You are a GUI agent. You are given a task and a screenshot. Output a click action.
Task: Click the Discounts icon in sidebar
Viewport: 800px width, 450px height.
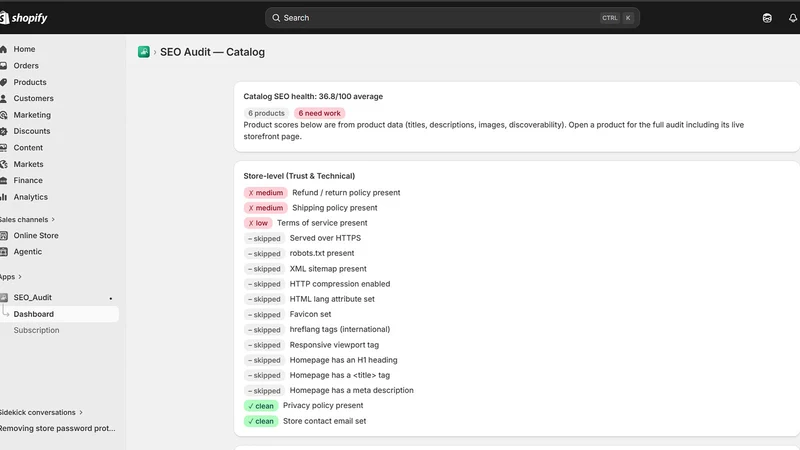click(4, 131)
